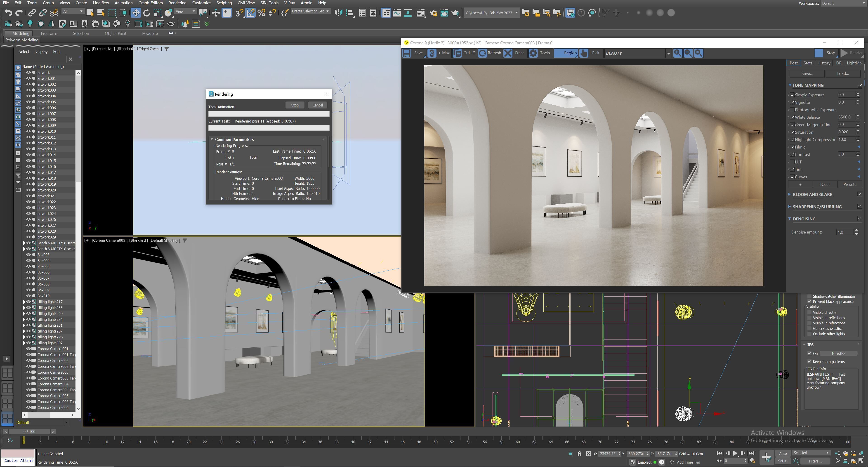Expand the BLOOM AND GLARE section

coord(790,194)
